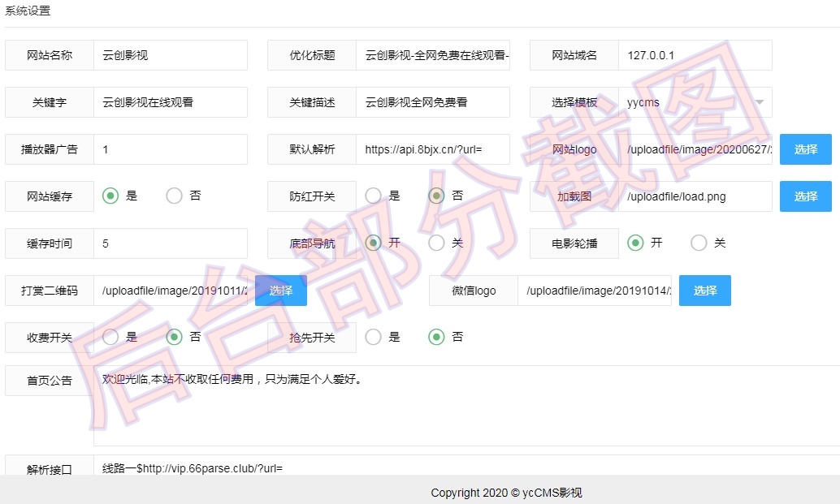This screenshot has width=840, height=504.
Task: Enable 收费开关 by choosing '是'
Action: (x=110, y=337)
